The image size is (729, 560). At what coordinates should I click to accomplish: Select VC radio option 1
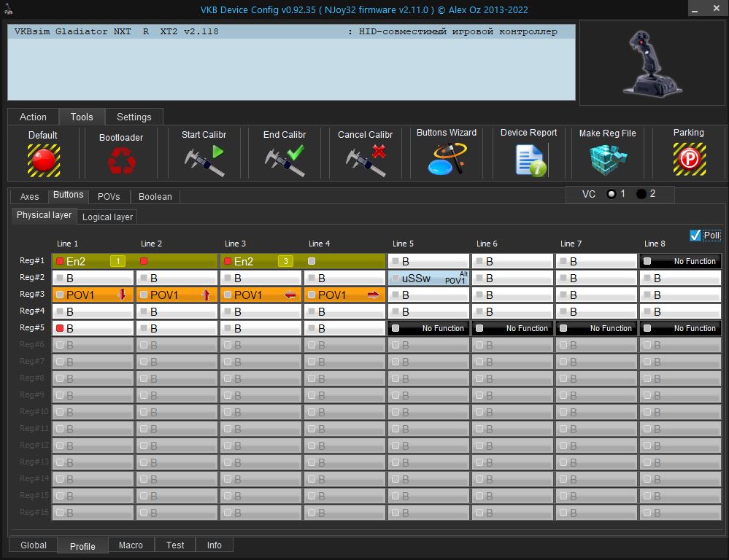click(x=612, y=194)
